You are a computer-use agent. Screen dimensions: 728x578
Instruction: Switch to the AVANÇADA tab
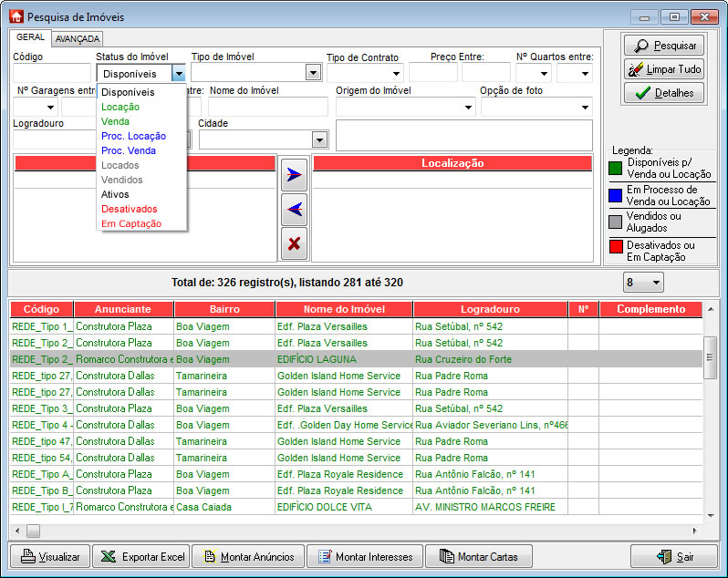click(x=78, y=39)
